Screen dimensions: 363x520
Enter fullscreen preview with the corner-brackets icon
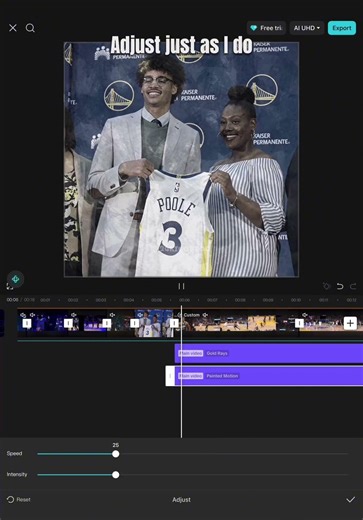pyautogui.click(x=10, y=286)
